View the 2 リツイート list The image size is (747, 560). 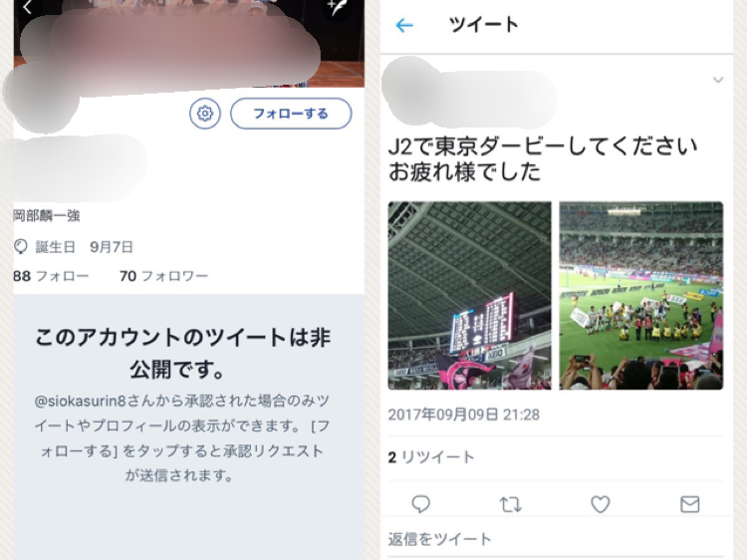(431, 457)
